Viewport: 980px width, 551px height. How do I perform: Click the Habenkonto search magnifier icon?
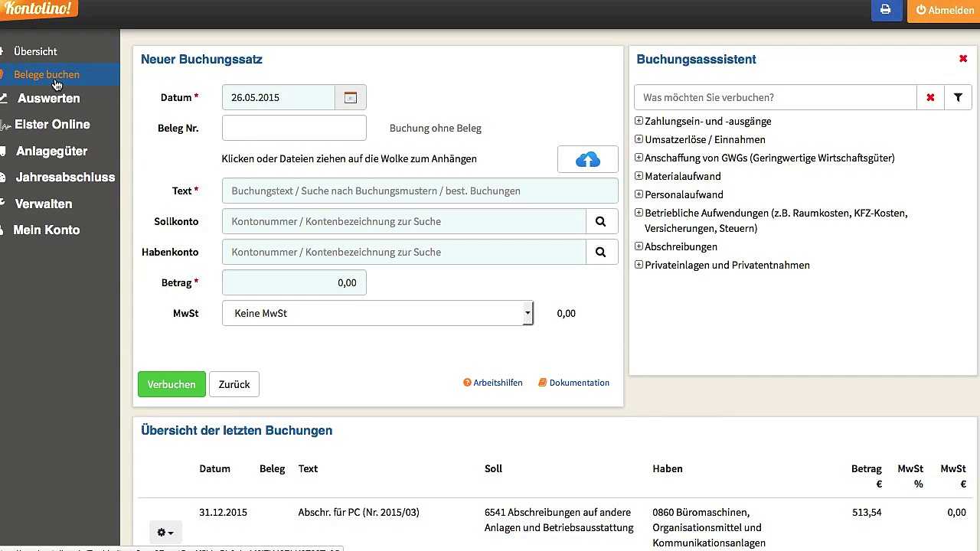(601, 252)
